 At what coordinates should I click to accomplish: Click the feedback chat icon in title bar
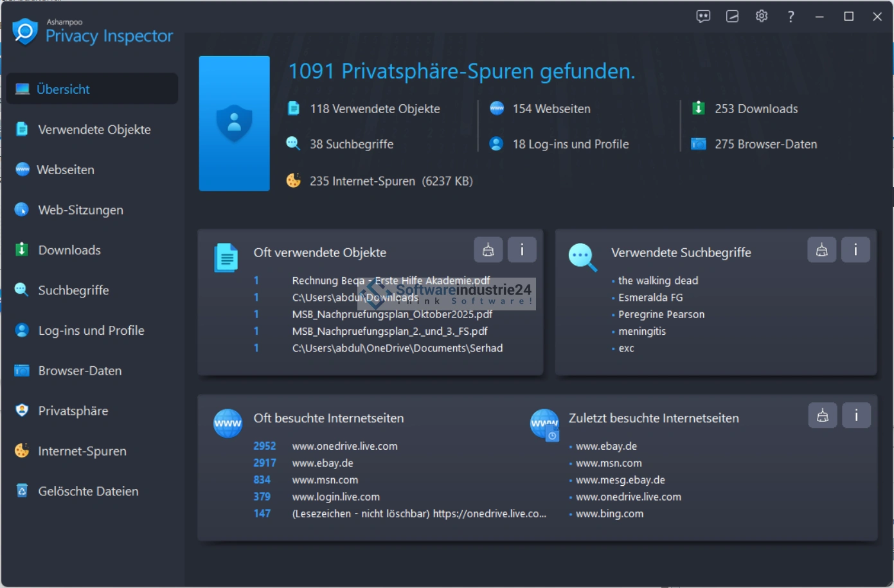click(703, 17)
